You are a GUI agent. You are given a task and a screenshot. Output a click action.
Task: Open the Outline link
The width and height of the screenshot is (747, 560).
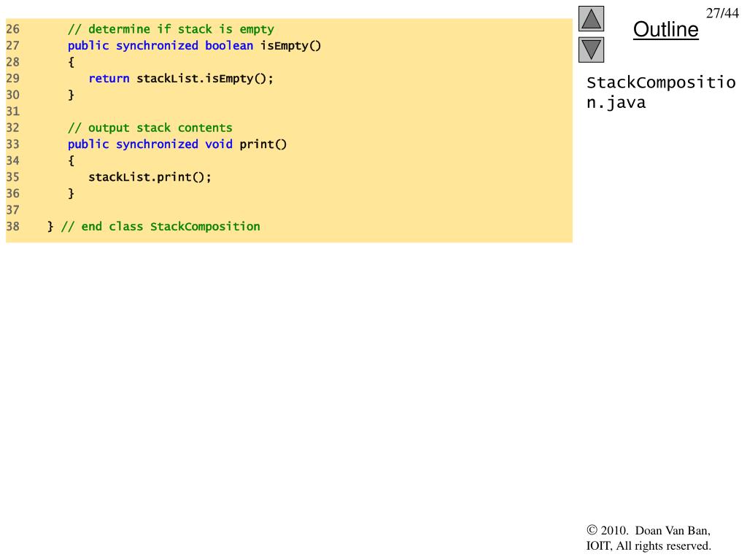pos(665,29)
